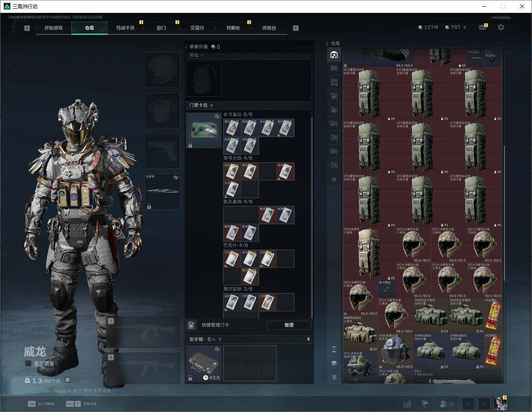Click the help icon next to 安全箱

(220, 339)
